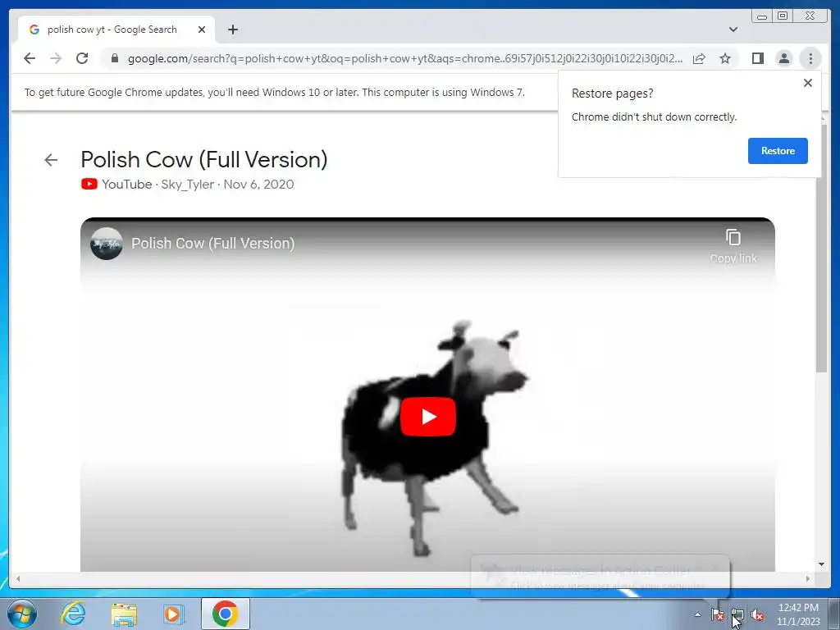The width and height of the screenshot is (840, 630).
Task: Open the tab search dropdown chevron
Action: click(733, 30)
